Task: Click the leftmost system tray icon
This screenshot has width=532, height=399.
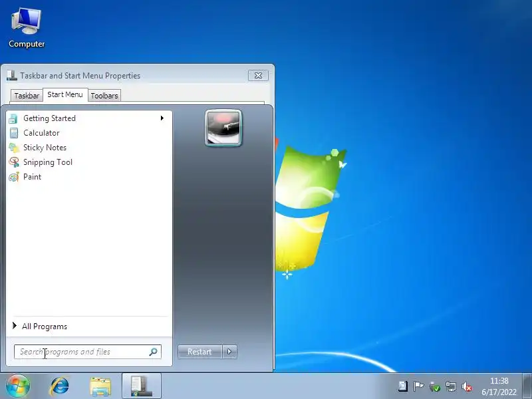Action: tap(403, 386)
